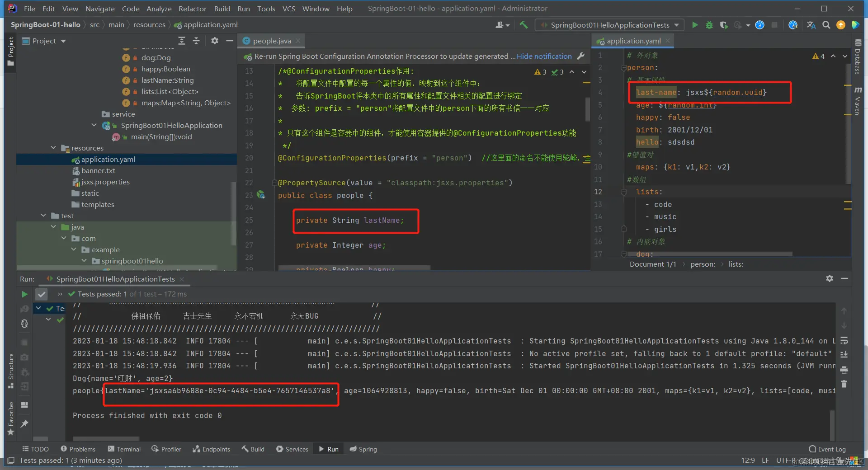Switch to the application.yaml editor tab
Viewport: 868px width, 470px height.
(633, 41)
